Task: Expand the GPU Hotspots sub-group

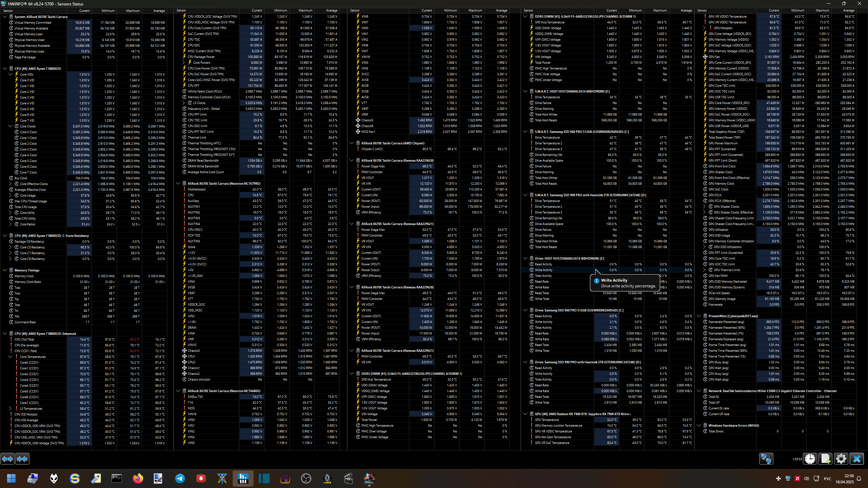Action: click(x=704, y=28)
